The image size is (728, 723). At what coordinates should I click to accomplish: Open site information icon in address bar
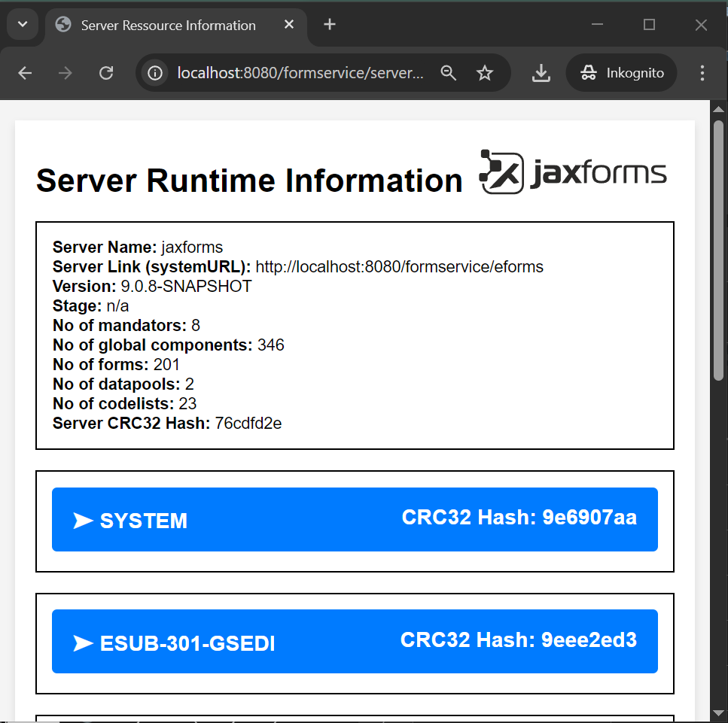pos(156,73)
